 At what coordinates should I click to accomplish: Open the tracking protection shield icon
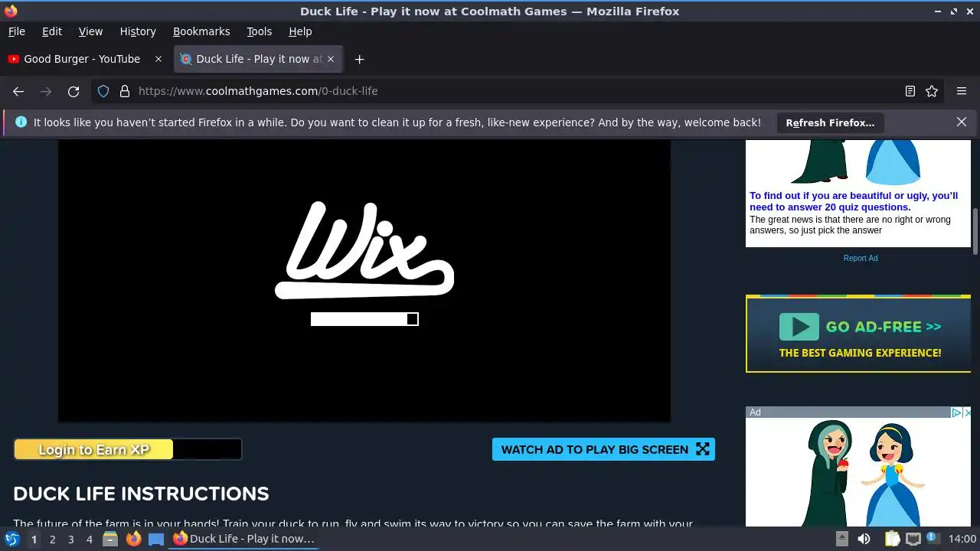[x=103, y=91]
